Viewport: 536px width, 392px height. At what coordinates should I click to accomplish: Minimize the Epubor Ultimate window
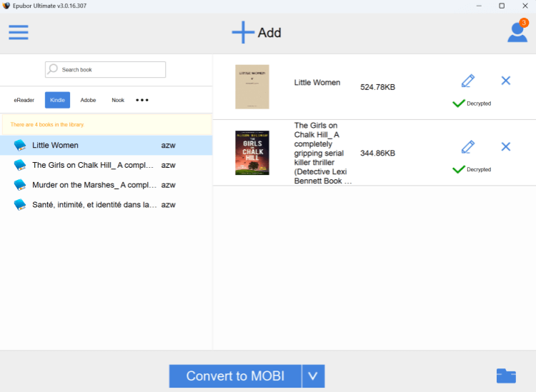479,6
